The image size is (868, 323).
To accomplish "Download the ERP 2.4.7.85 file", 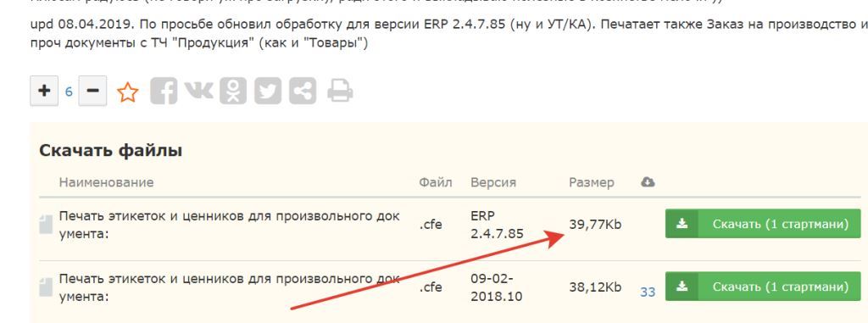I will coord(763,224).
